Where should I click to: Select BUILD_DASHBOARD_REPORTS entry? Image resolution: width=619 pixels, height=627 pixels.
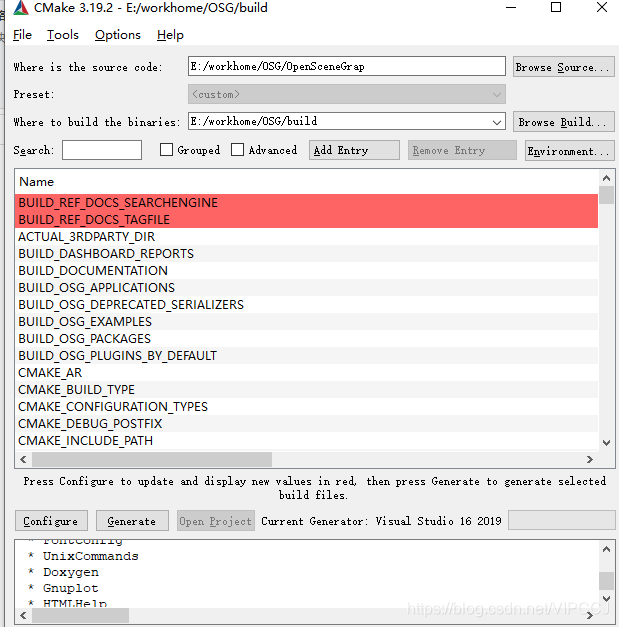tap(306, 254)
